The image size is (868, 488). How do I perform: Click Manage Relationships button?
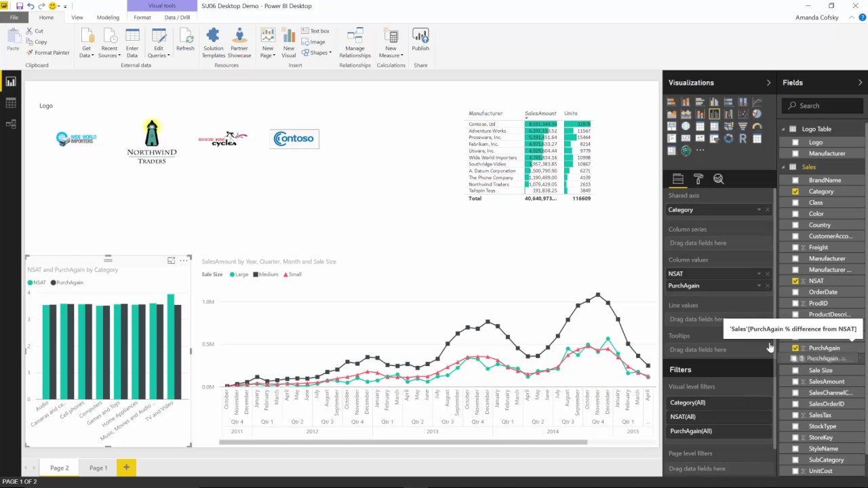(355, 43)
